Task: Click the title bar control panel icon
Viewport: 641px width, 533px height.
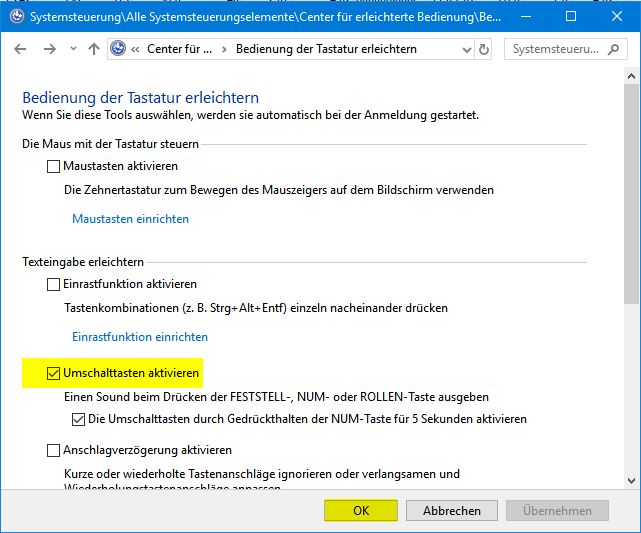Action: [x=17, y=17]
